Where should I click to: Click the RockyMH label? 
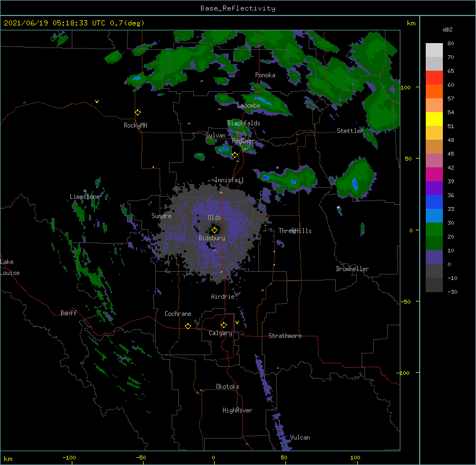point(135,125)
